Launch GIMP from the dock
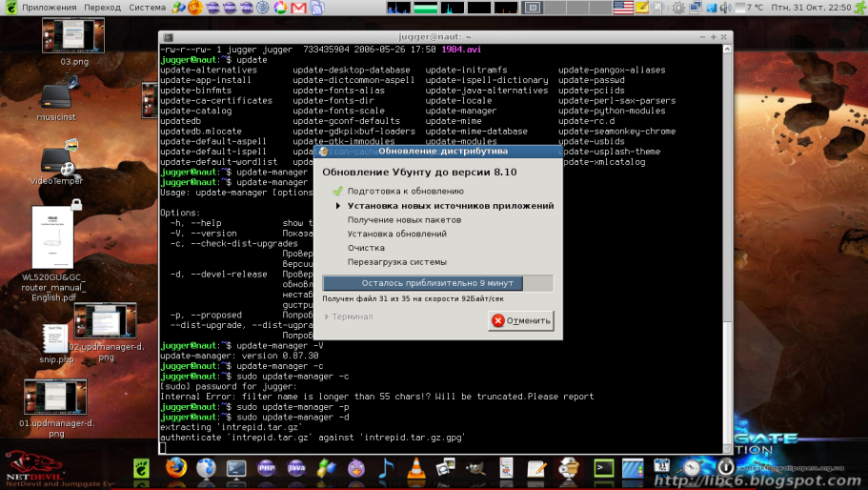Viewport: 868px width, 490px height. click(474, 468)
